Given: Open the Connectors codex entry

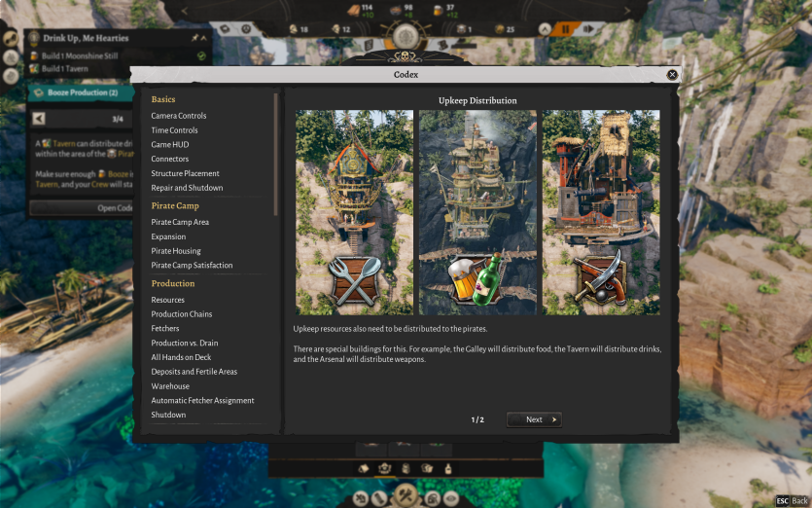Looking at the screenshot, I should (x=170, y=159).
